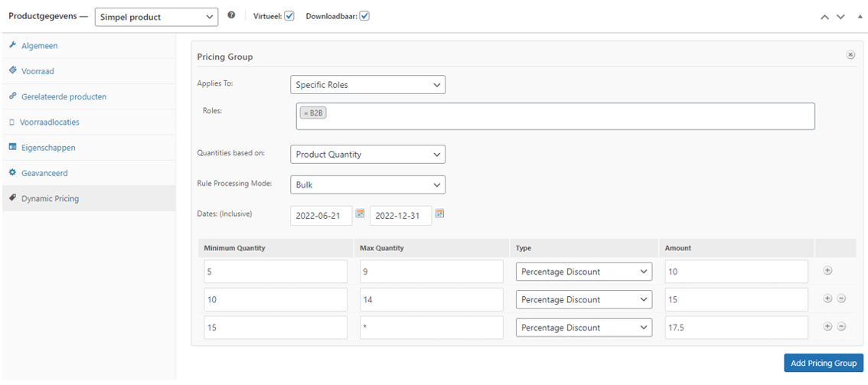868x385 pixels.
Task: Remove the 10 to 14 quantity rule row
Action: point(841,299)
